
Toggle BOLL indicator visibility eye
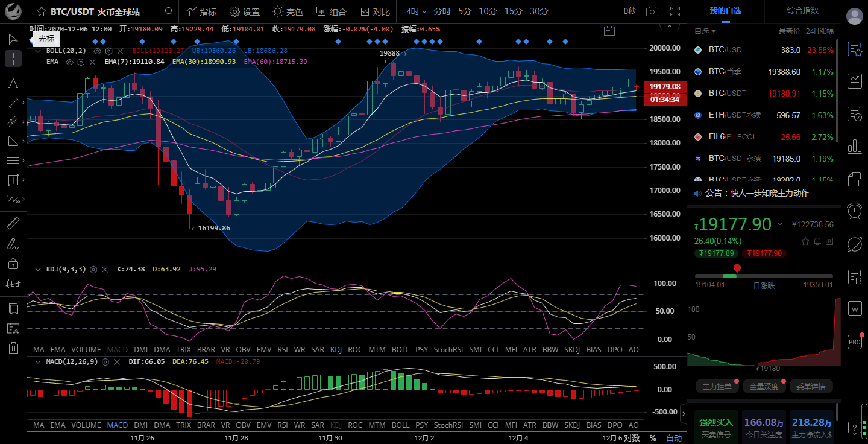[97, 51]
